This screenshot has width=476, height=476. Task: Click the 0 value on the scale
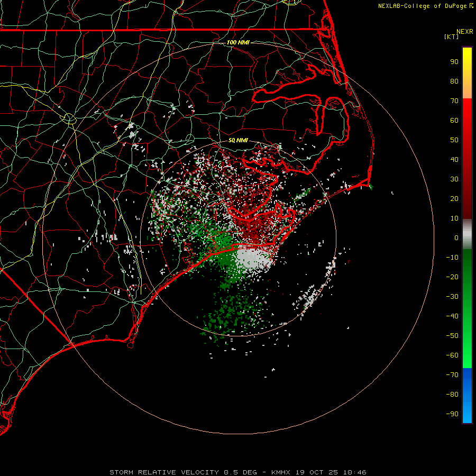pos(456,238)
